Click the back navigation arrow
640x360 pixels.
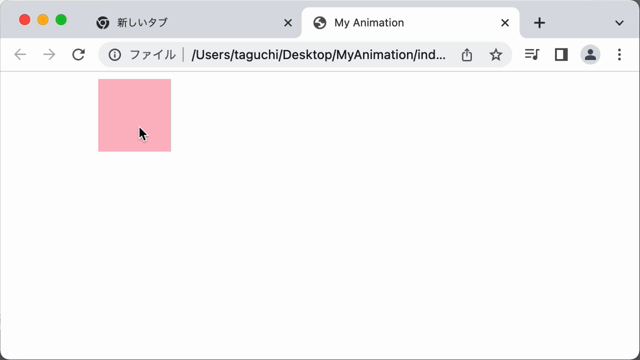pyautogui.click(x=20, y=54)
